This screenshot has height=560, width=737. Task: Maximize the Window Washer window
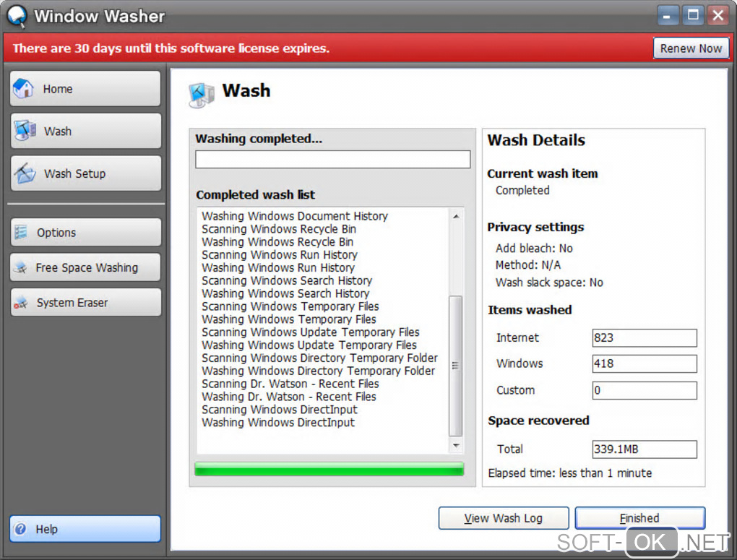coord(693,16)
